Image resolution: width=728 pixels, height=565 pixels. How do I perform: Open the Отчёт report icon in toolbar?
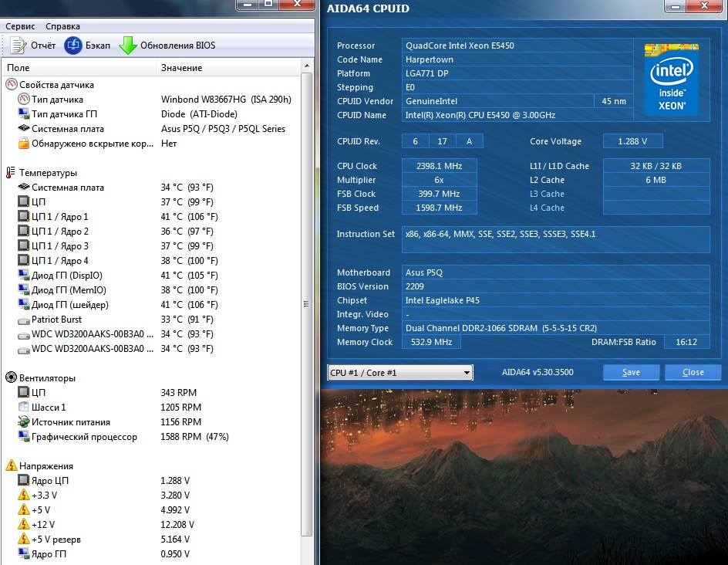pos(19,46)
